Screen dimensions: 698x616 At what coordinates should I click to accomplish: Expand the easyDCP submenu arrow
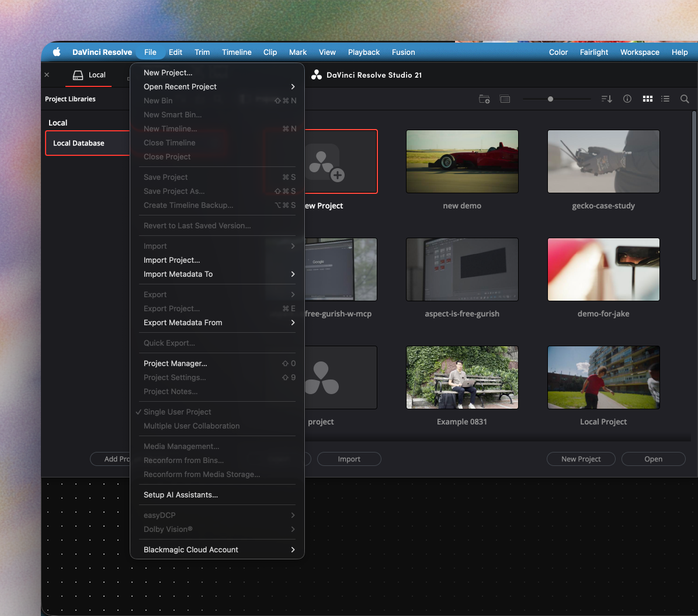pos(293,516)
